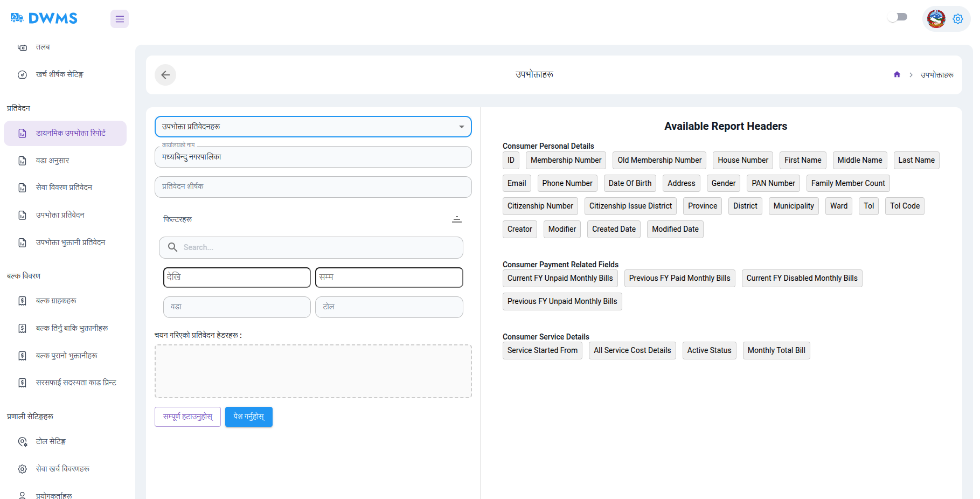This screenshot has width=980, height=499.
Task: Click the back arrow button
Action: tap(165, 75)
